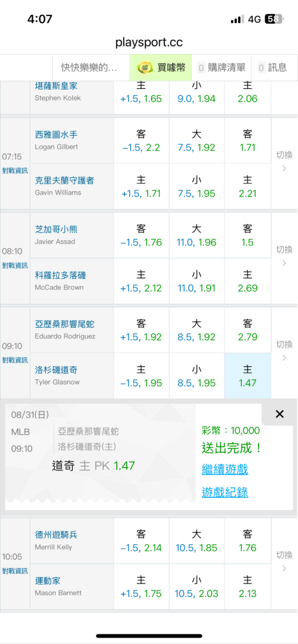The image size is (298, 644).
Task: Open team 亞歷桑那響尾蛇
Action: (65, 324)
